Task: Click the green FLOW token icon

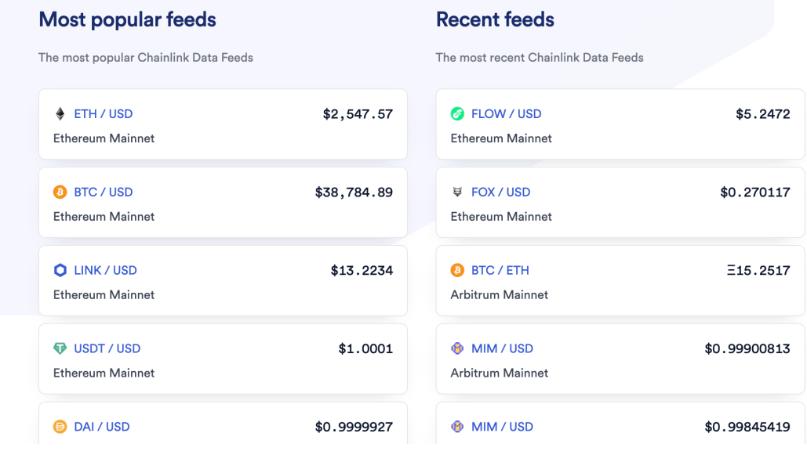Action: (x=457, y=114)
